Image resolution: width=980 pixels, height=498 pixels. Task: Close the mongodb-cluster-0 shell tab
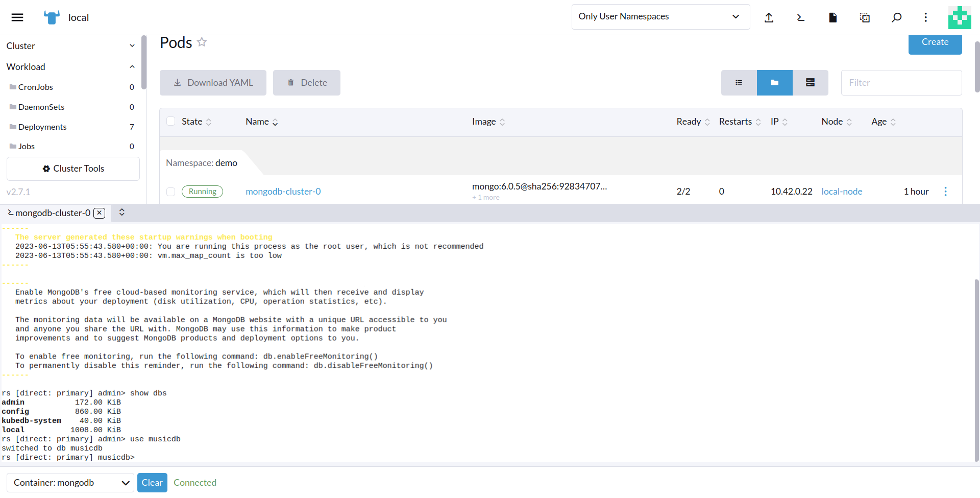coord(100,213)
